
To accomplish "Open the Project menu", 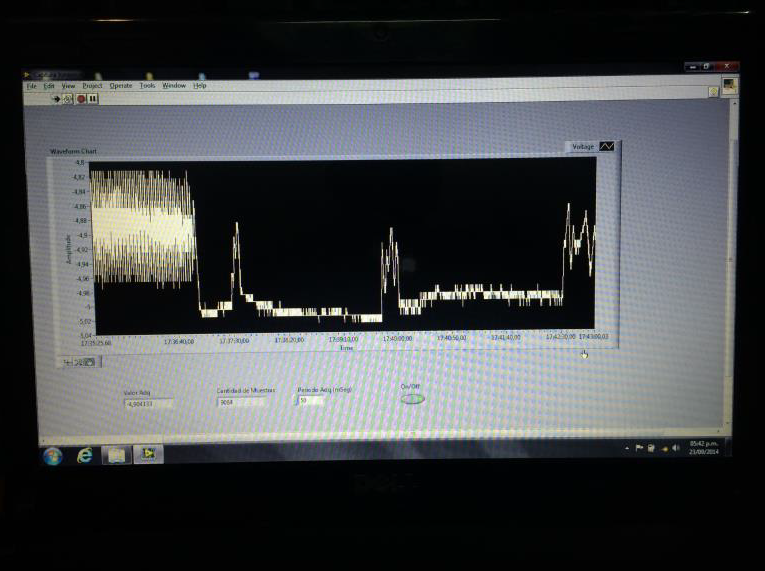I will click(x=92, y=86).
